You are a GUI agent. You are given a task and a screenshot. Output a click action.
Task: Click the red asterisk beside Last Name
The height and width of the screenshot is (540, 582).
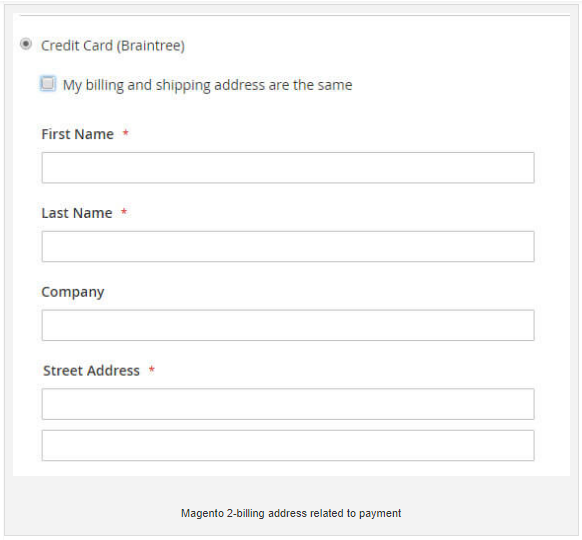124,212
